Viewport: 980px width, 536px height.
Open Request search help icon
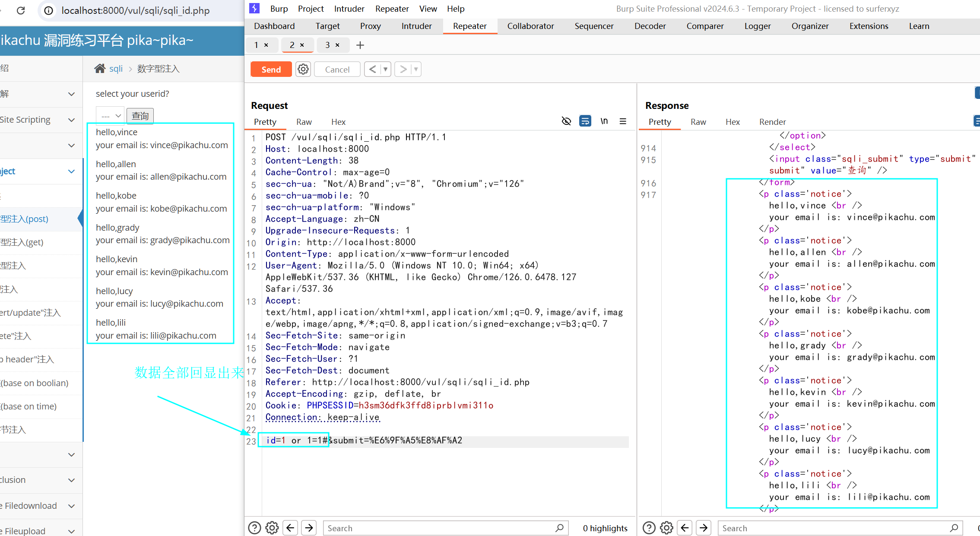coord(254,528)
